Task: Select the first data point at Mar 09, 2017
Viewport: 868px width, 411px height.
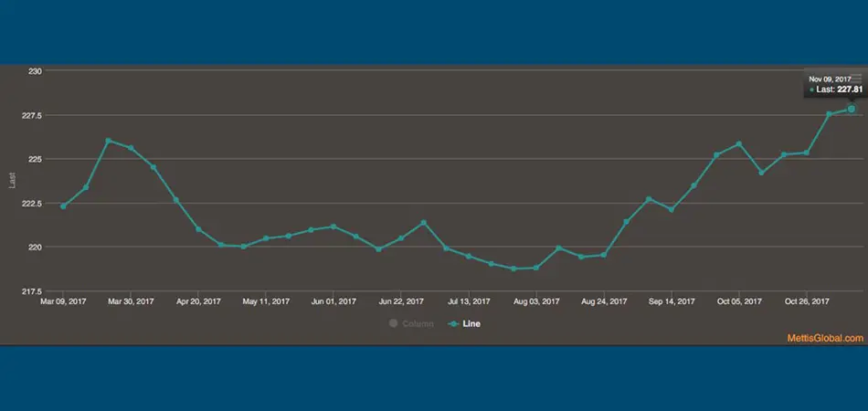Action: tap(63, 206)
